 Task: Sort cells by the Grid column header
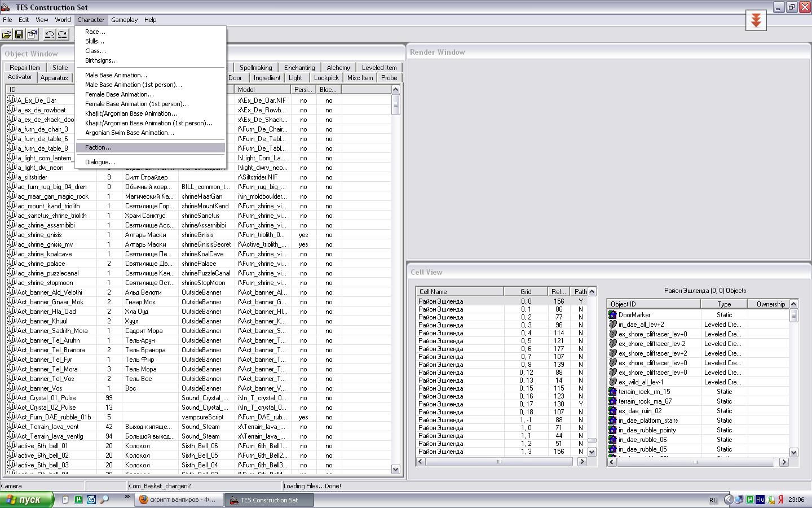pos(526,291)
